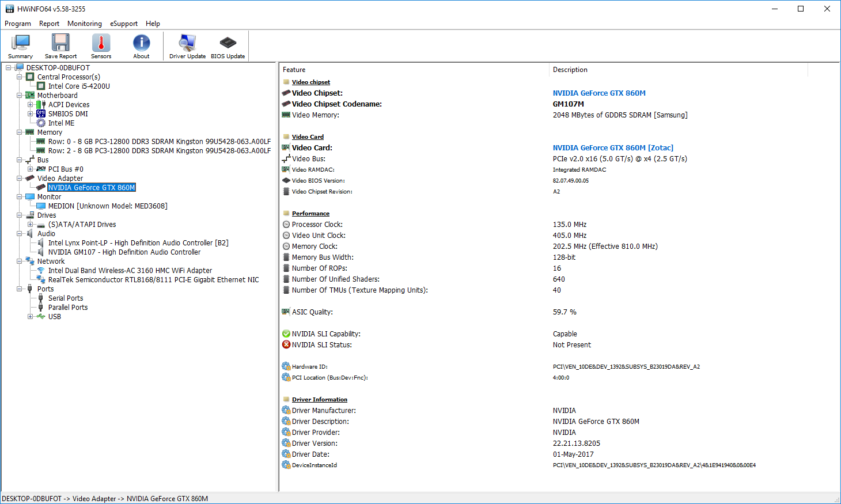Screen dimensions: 841x504
Task: Select Memory Row: 2 Kingston module
Action: (160, 150)
